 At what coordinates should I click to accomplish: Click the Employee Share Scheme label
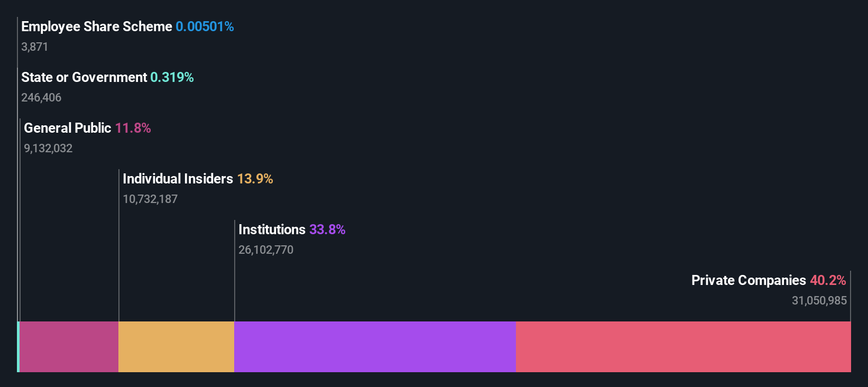pos(97,26)
